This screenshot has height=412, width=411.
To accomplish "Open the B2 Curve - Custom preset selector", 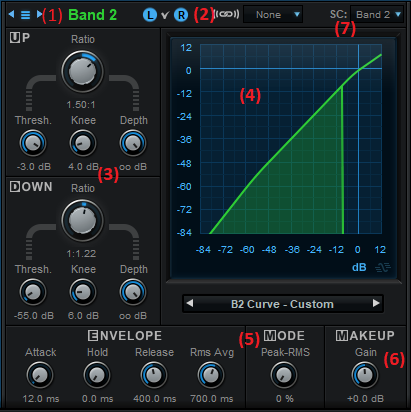I will [283, 304].
